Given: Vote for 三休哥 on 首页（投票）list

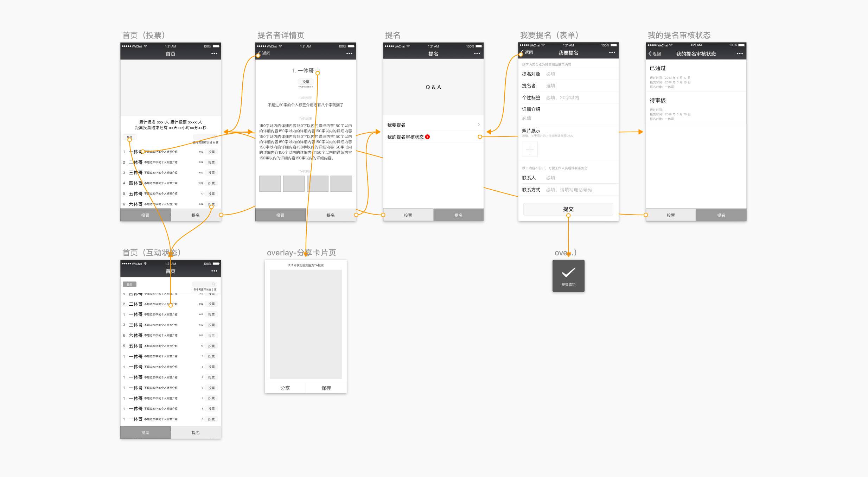Looking at the screenshot, I should coord(211,172).
